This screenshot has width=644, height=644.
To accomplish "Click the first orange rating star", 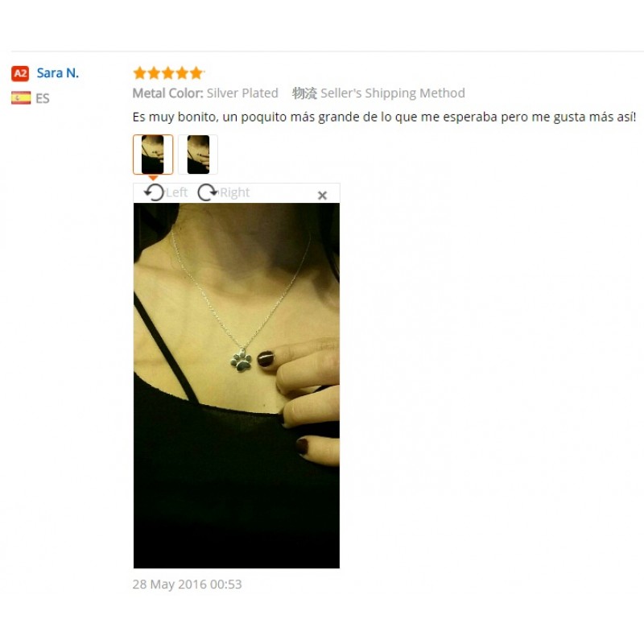I will coord(139,73).
